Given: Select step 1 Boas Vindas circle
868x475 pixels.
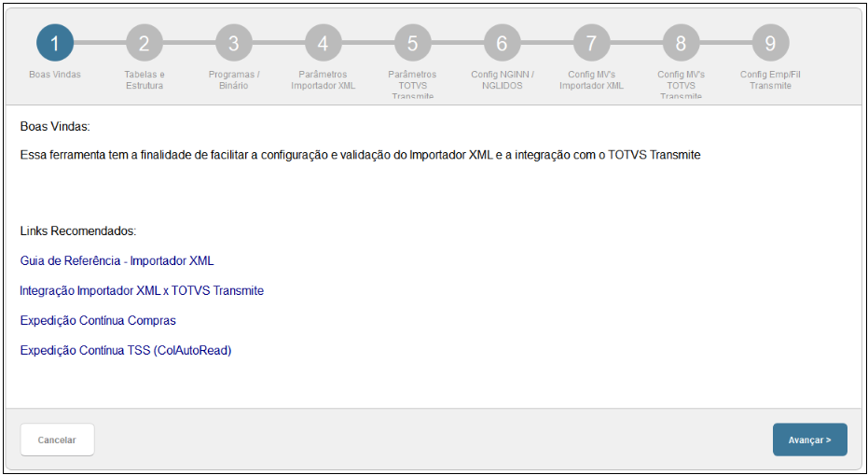Looking at the screenshot, I should [x=55, y=43].
